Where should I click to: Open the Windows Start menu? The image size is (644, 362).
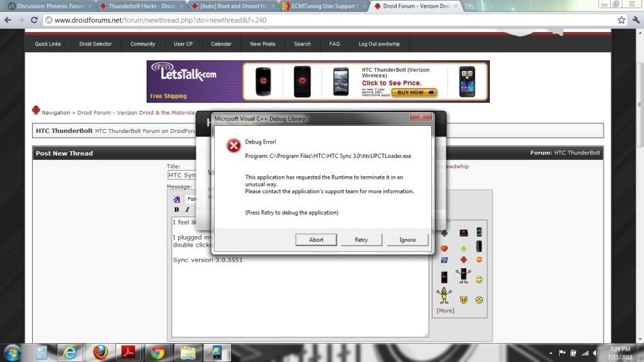pos(13,353)
